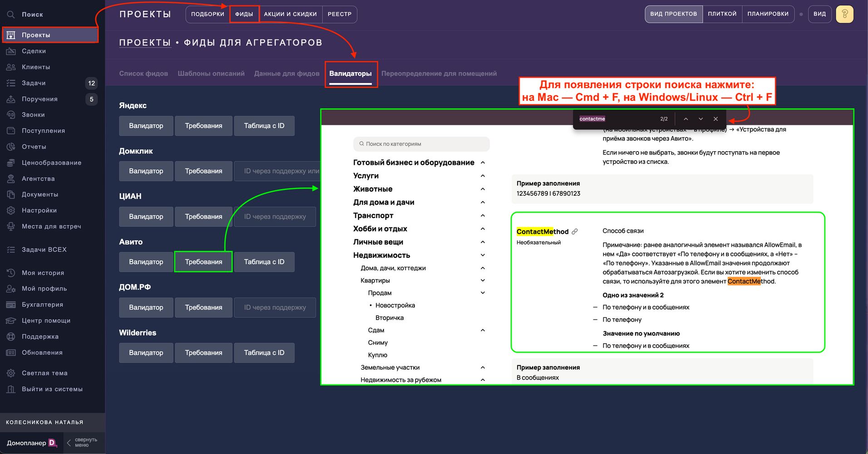
Task: Select Новостройка in the category tree
Action: (x=395, y=306)
